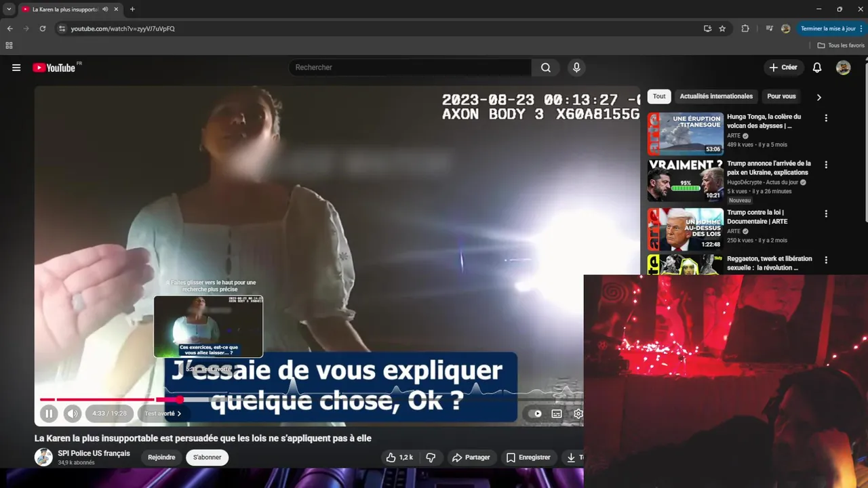Open 'Trump contre la loi' documentary thumbnail
868x488 pixels.
[x=685, y=229]
